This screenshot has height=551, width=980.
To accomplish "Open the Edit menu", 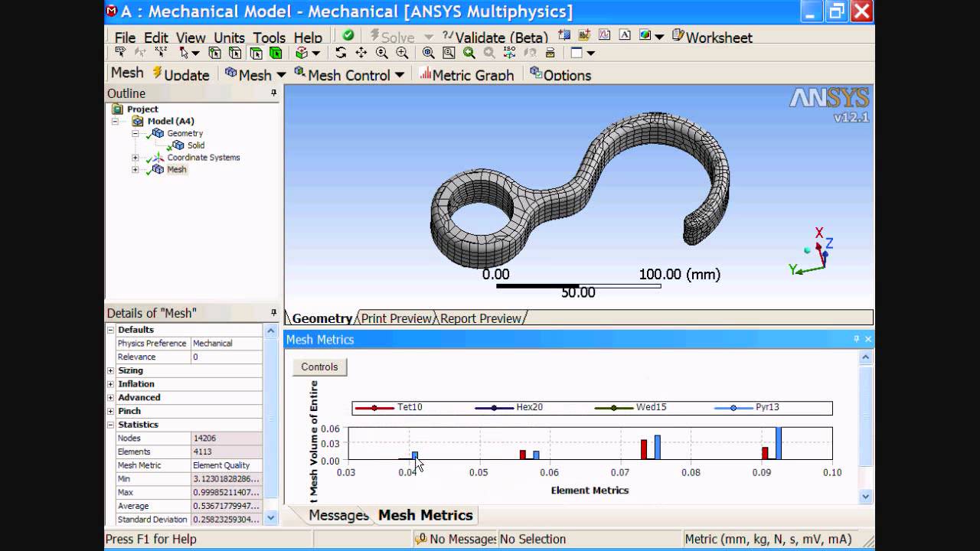I will click(156, 37).
